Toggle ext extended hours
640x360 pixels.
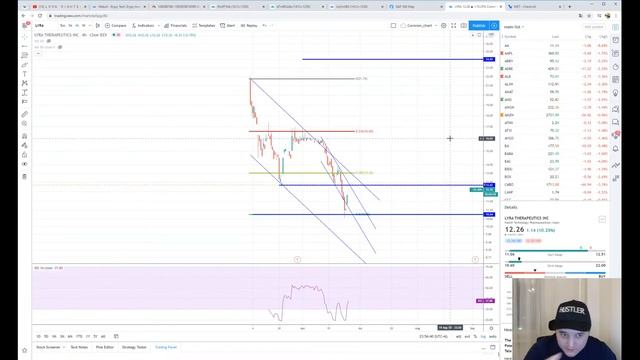pos(467,336)
